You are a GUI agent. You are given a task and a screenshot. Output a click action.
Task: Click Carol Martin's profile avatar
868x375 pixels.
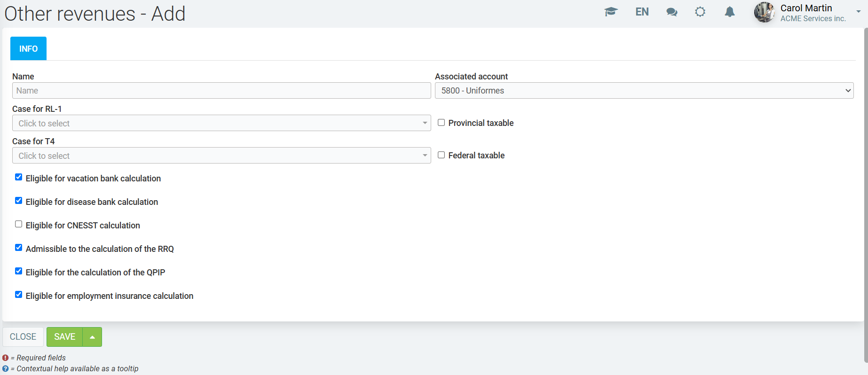(764, 12)
